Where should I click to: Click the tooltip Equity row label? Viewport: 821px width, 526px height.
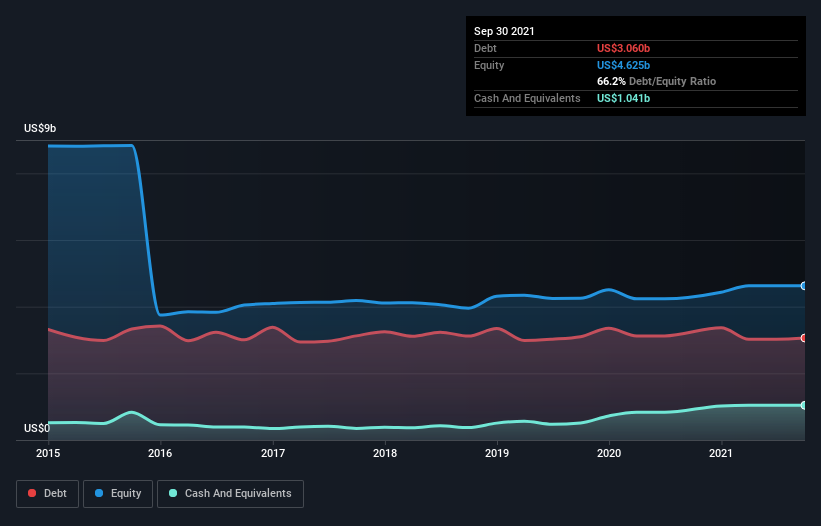point(489,65)
